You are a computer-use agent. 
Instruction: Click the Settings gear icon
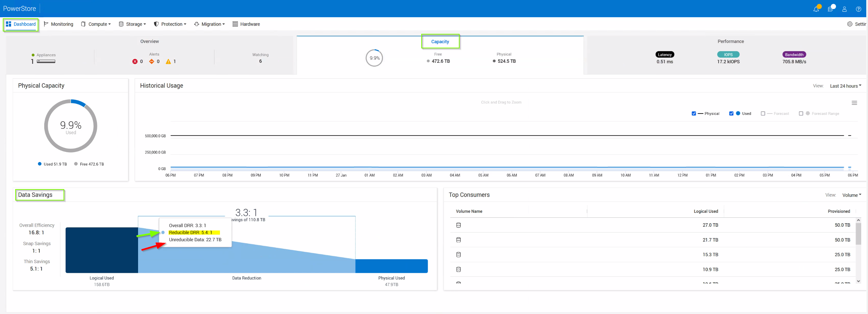point(850,24)
